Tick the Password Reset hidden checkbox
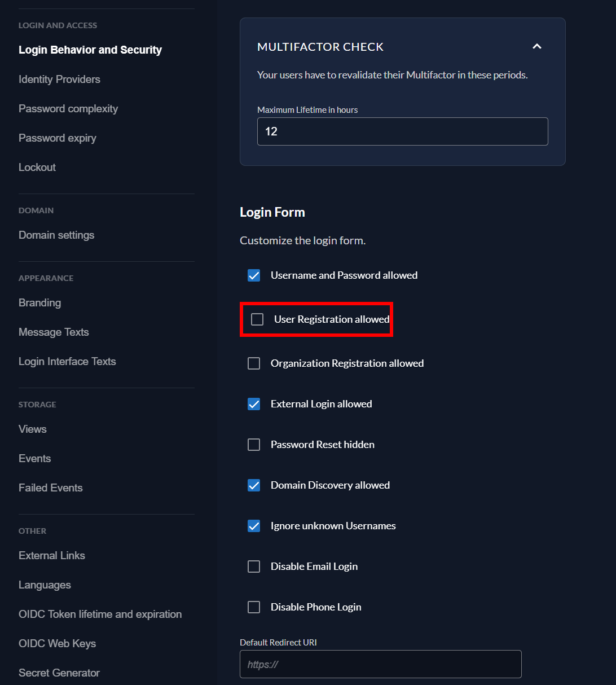 click(x=254, y=445)
